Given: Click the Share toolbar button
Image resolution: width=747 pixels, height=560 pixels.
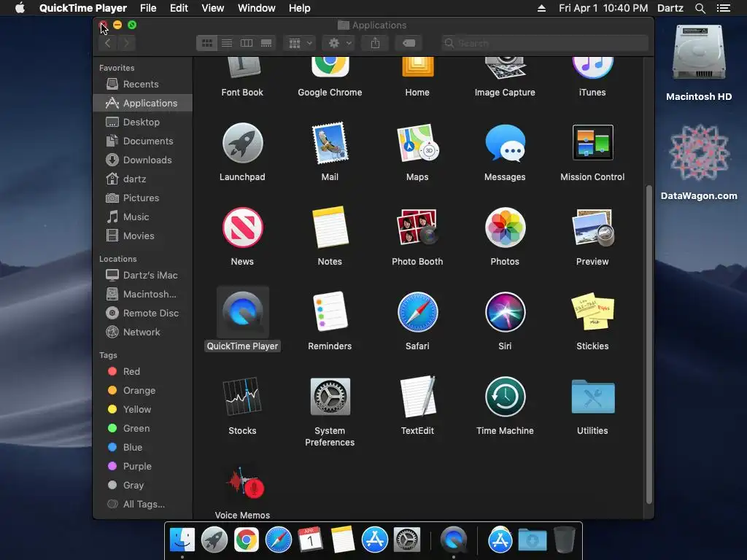Looking at the screenshot, I should point(376,43).
